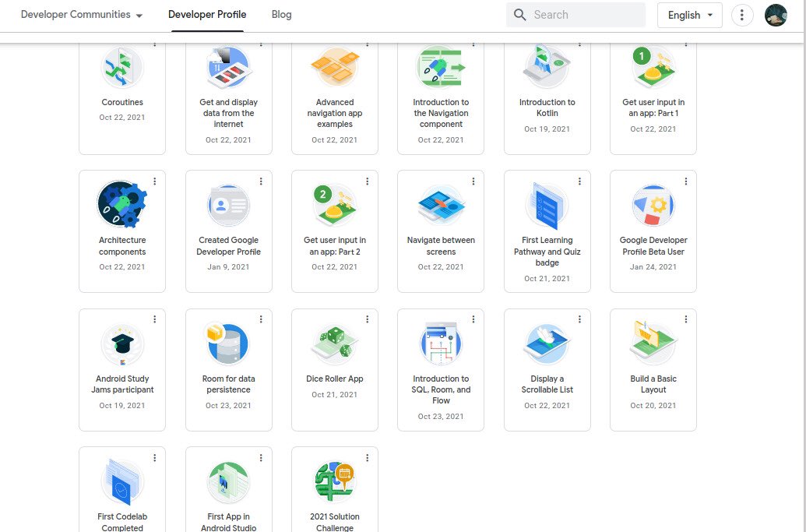Click the 'Oct 20, 2021' date text
Viewport: 806px width, 532px height.
coord(653,406)
